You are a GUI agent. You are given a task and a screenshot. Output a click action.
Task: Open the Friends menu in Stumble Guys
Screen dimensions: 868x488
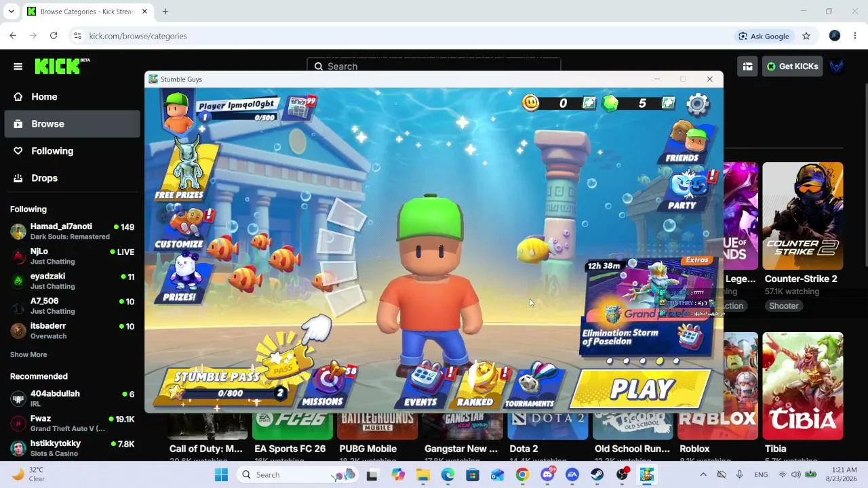[x=685, y=143]
